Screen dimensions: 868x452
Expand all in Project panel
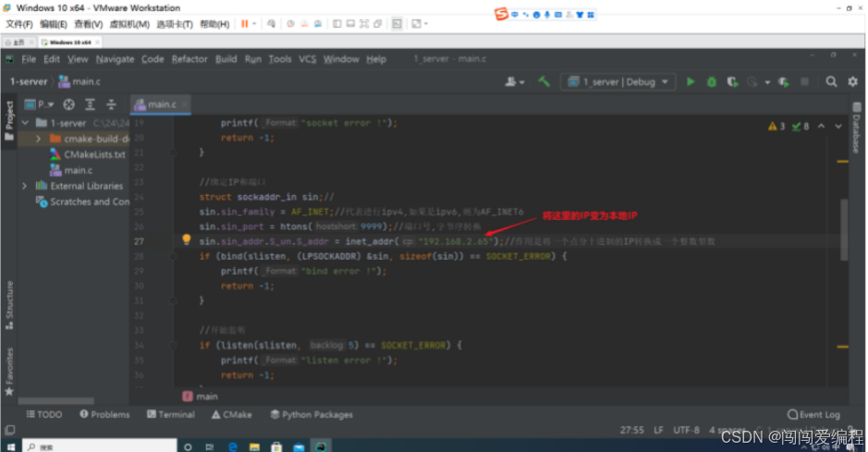click(x=90, y=104)
